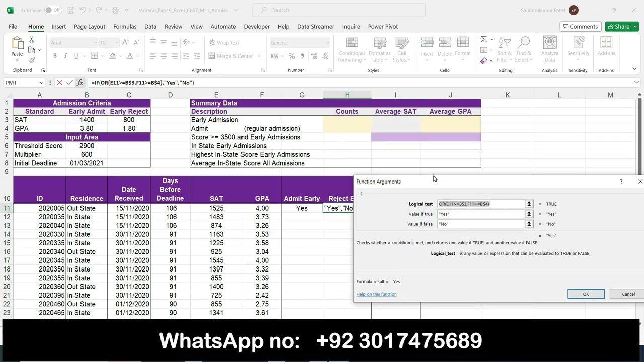Screen dimensions: 644x362
Task: Click OK in Function Arguments dialog
Action: (586, 294)
